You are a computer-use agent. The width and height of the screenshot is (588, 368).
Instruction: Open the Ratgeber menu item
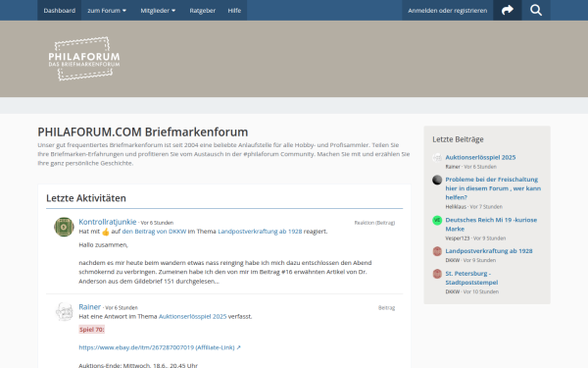tap(203, 11)
